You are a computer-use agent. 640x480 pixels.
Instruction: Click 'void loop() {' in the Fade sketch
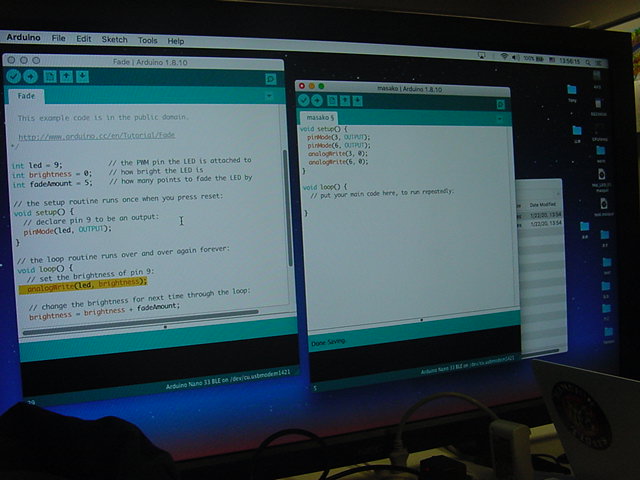pyautogui.click(x=45, y=269)
